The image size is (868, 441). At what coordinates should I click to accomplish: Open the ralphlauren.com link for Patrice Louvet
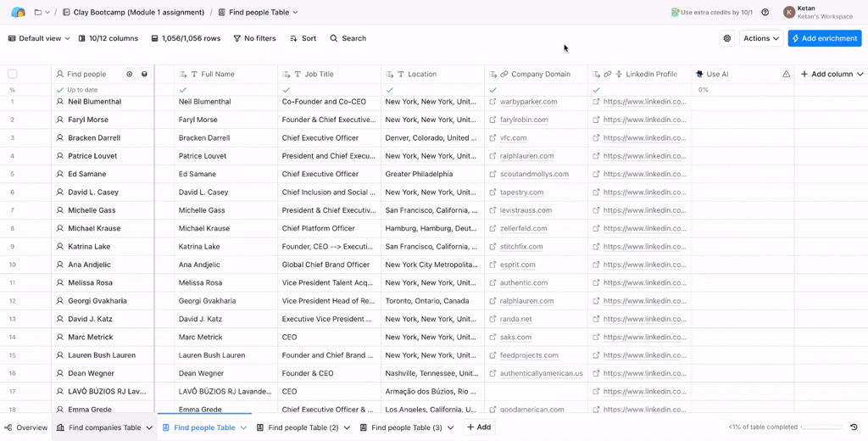coord(526,156)
